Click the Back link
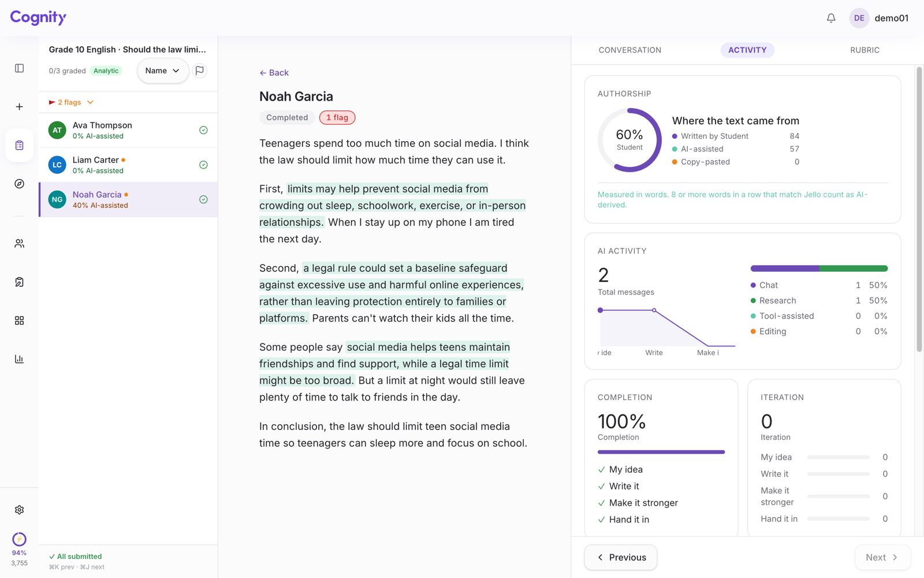924x578 pixels. [x=274, y=73]
